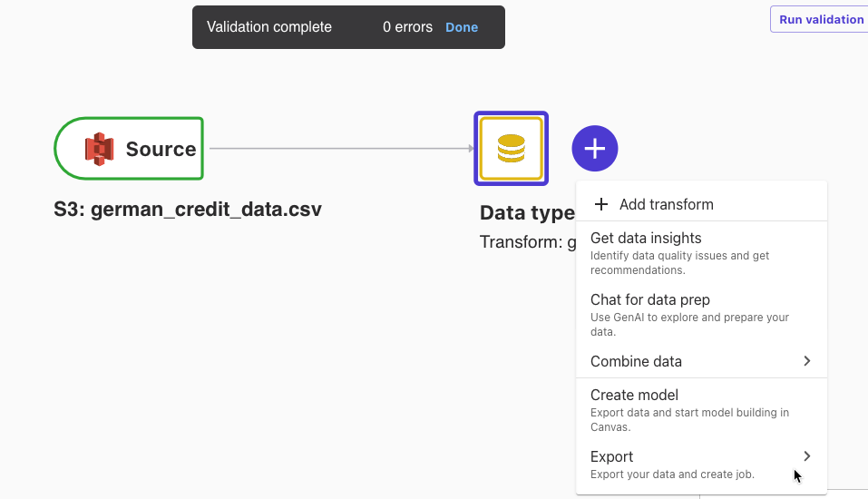Click the purple plus circle button

point(594,149)
